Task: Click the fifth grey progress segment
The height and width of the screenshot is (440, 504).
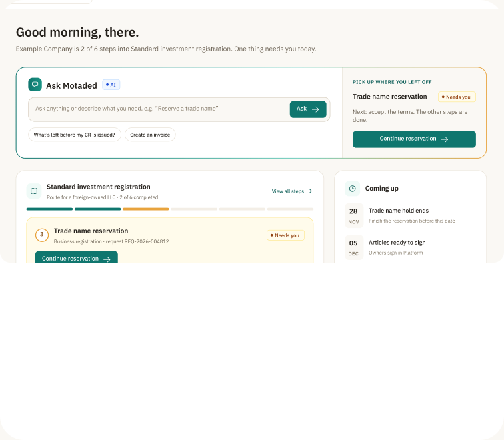Action: [242, 209]
